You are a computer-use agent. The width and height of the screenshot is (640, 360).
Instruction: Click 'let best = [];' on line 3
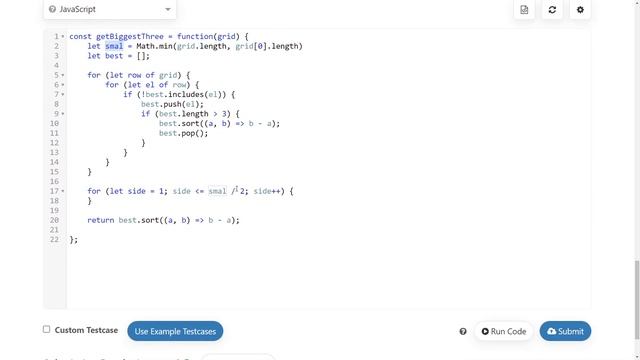pyautogui.click(x=118, y=56)
